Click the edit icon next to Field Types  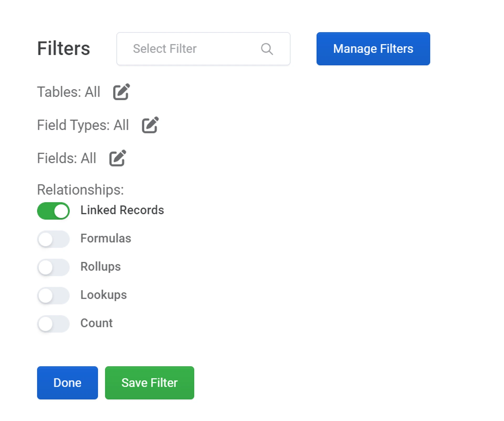click(150, 125)
